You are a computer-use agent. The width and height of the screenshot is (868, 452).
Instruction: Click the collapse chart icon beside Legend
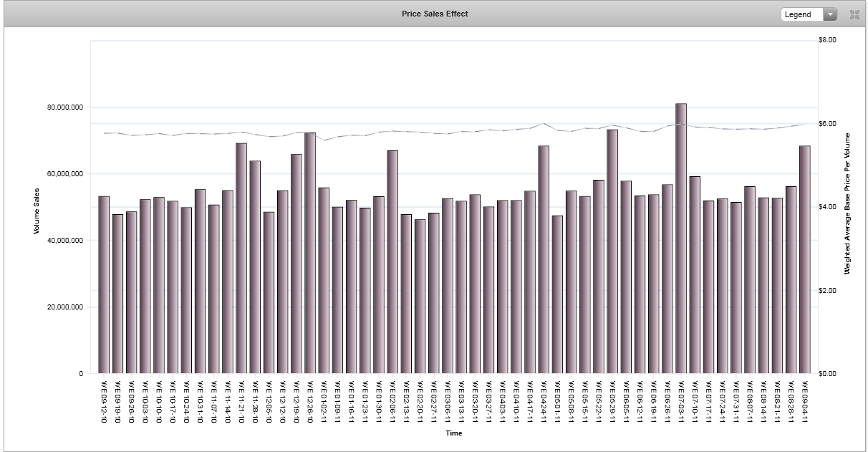pyautogui.click(x=854, y=14)
